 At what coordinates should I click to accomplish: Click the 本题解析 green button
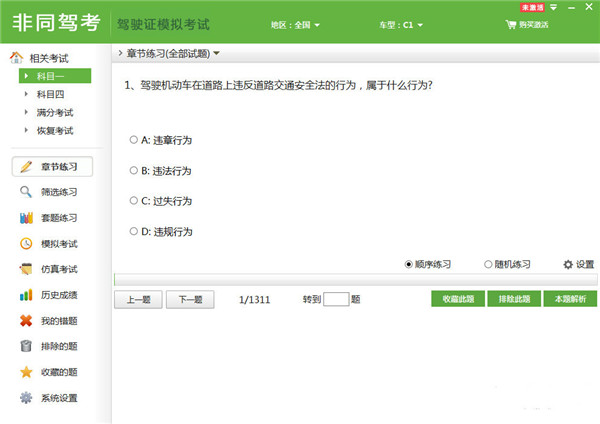pos(570,299)
